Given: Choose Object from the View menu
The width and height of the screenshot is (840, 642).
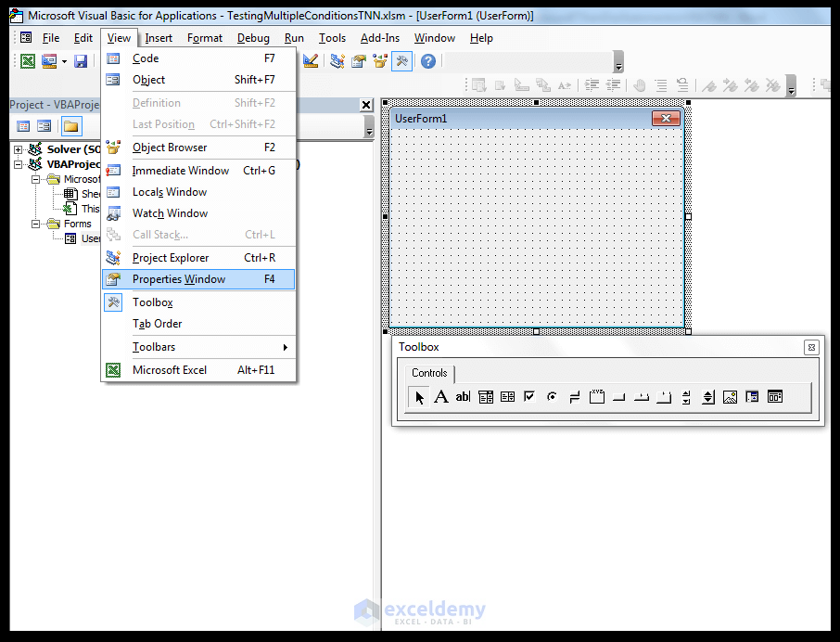Looking at the screenshot, I should point(198,80).
